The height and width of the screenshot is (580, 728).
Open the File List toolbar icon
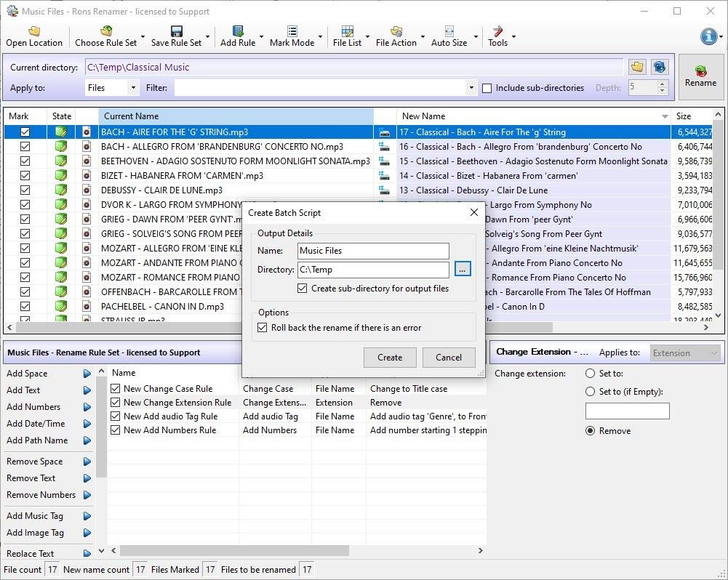(347, 31)
